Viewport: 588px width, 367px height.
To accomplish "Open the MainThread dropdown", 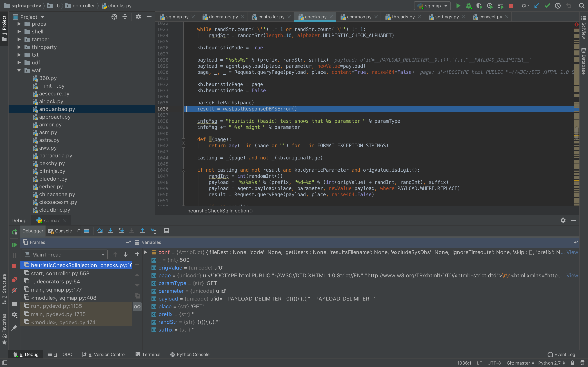I will coord(65,255).
